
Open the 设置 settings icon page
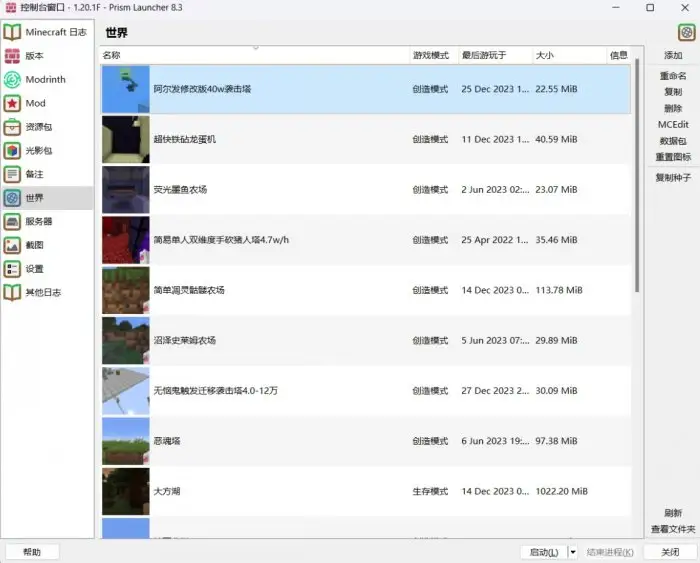click(x=12, y=269)
